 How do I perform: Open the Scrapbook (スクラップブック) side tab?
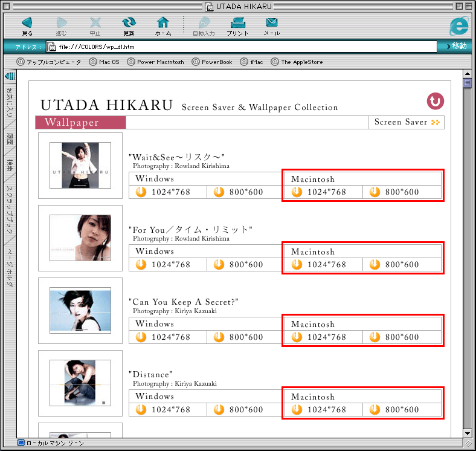[10, 210]
